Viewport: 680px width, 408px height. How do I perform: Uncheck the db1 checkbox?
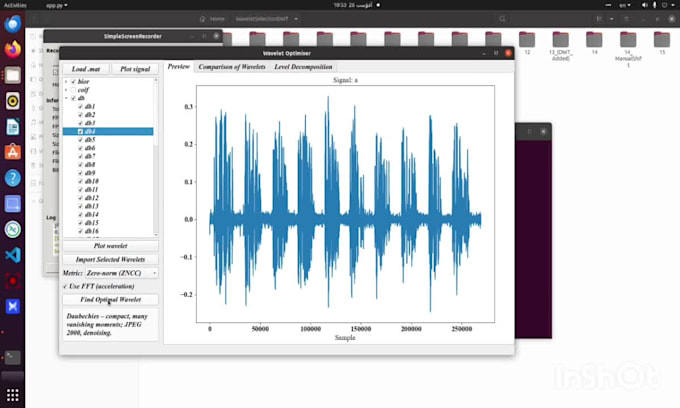coord(80,107)
